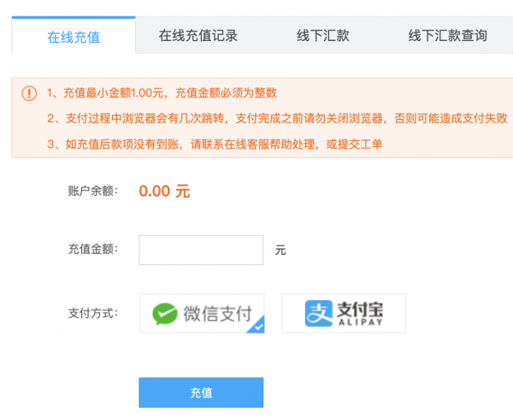Click the 0.00 元 account balance value
The height and width of the screenshot is (420, 513).
click(164, 191)
